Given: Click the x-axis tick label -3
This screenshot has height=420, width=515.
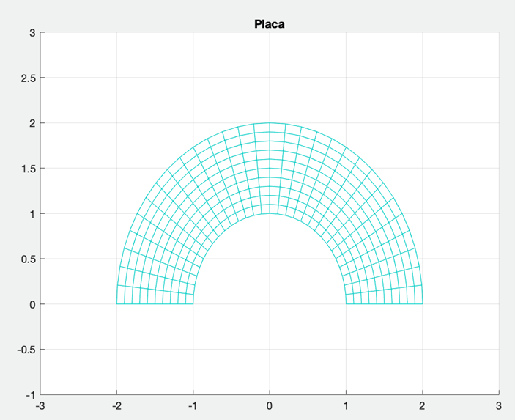Looking at the screenshot, I should [40, 405].
